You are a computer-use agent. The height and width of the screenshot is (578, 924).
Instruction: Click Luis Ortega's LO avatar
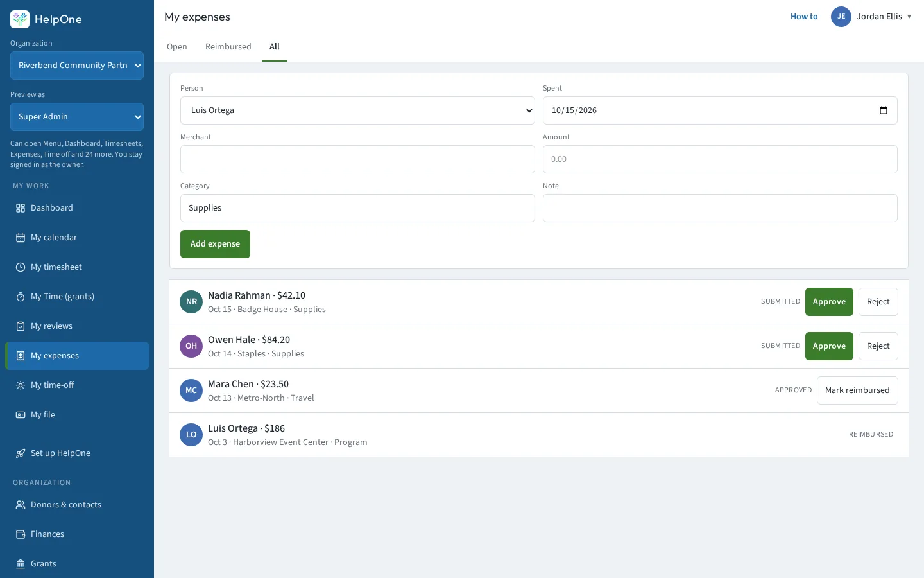click(x=191, y=435)
